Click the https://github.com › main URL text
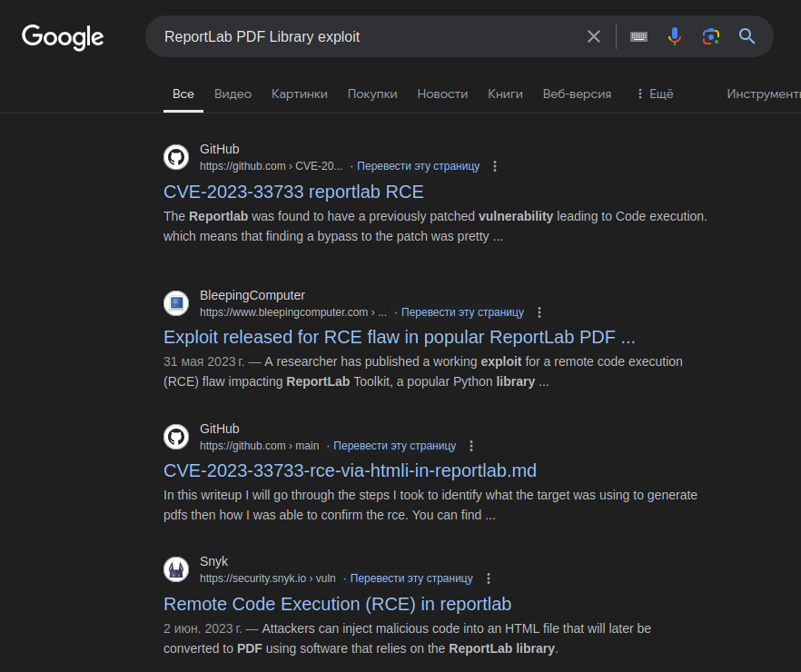This screenshot has height=672, width=801. click(x=259, y=446)
